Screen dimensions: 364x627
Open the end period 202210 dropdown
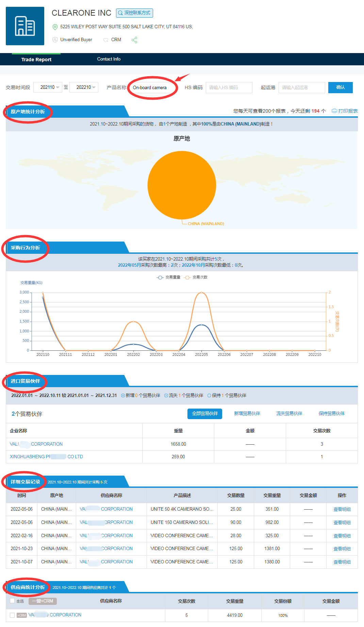[84, 87]
